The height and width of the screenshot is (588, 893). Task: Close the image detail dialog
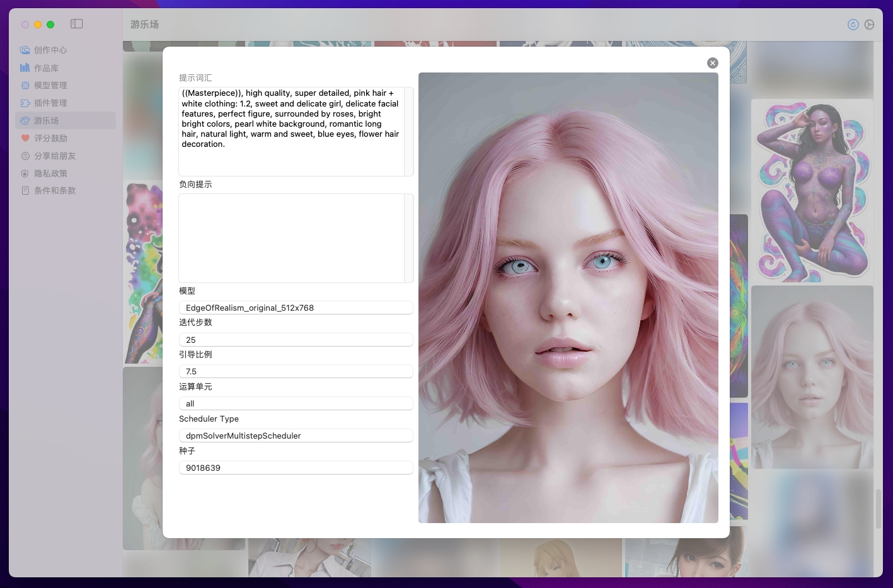(x=712, y=63)
